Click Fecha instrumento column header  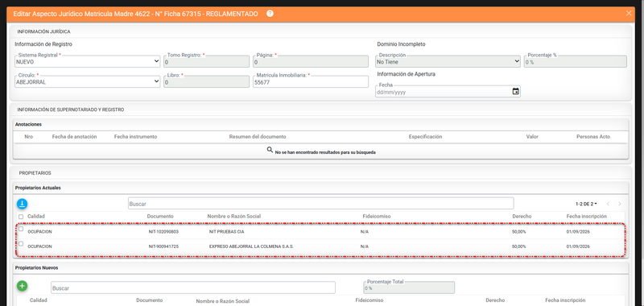click(x=135, y=137)
